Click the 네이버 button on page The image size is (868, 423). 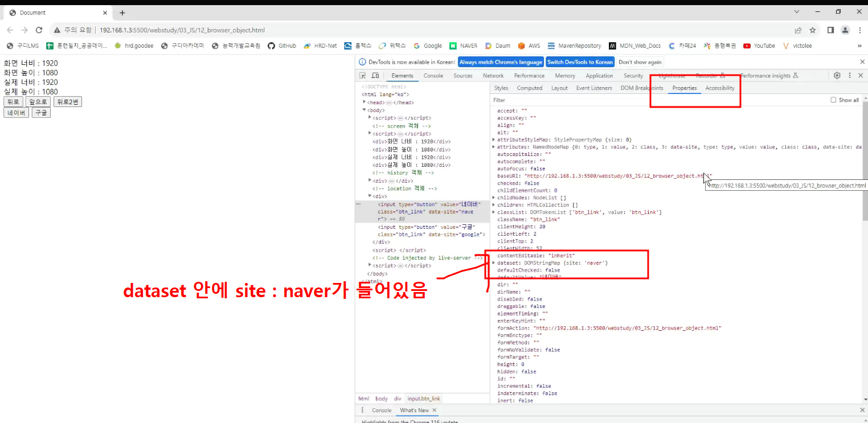(16, 113)
